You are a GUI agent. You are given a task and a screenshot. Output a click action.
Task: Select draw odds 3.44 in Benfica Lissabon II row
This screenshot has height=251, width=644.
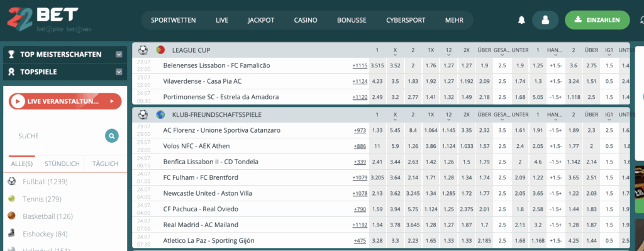coord(395,162)
